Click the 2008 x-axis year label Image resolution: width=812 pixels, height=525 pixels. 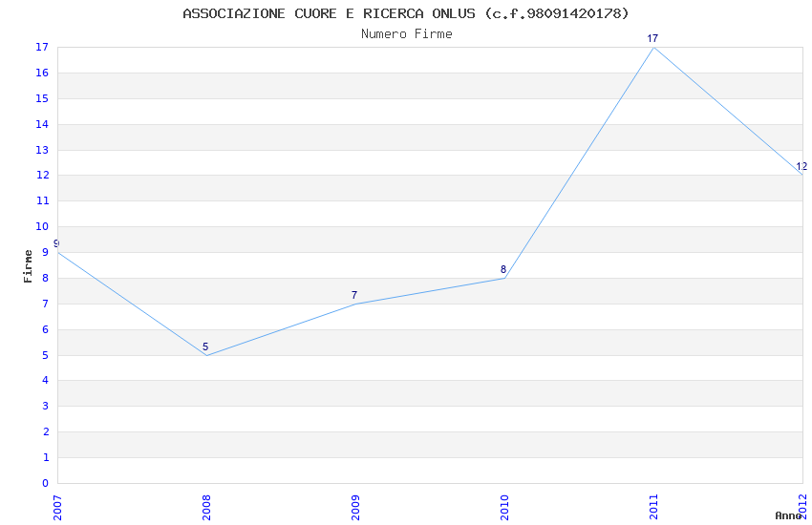206,508
